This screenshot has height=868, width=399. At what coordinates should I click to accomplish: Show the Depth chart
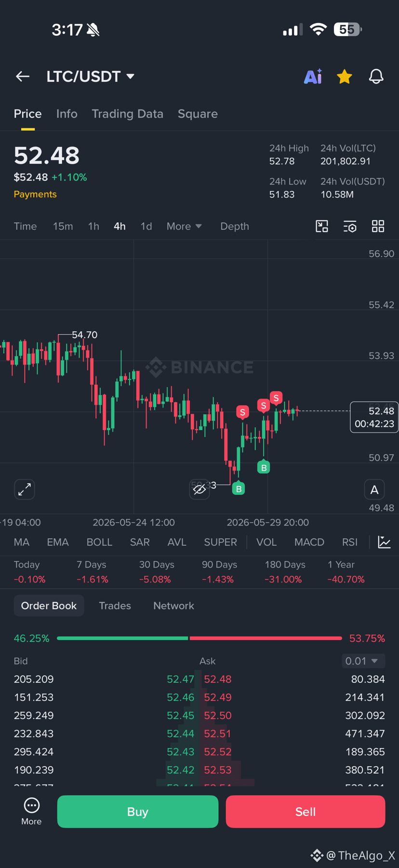(x=235, y=226)
